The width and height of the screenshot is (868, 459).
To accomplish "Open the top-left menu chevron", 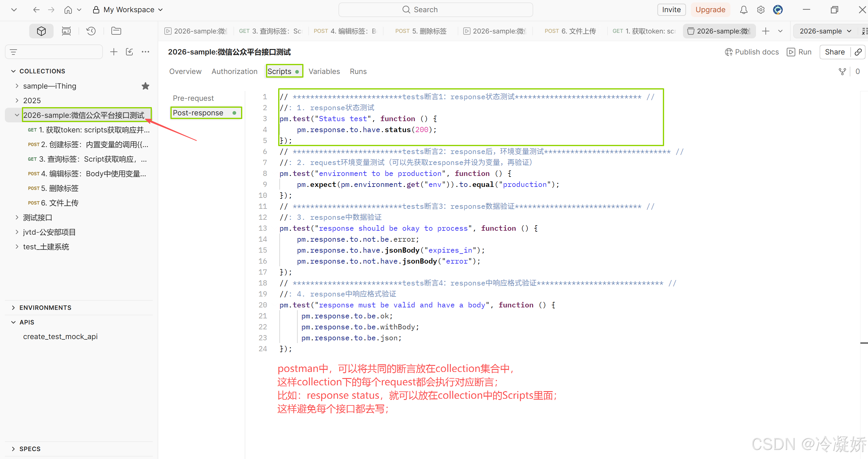I will point(14,10).
